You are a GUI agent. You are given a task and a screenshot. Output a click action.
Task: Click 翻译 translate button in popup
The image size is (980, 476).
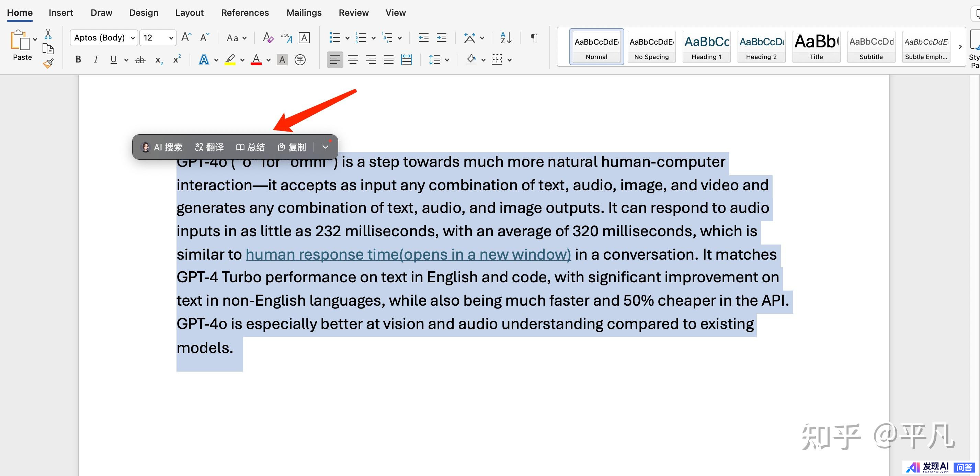(x=209, y=147)
